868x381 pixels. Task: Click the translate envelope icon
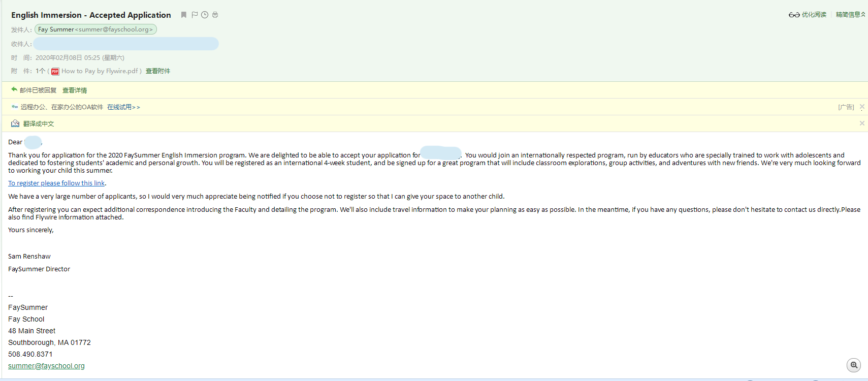point(15,123)
